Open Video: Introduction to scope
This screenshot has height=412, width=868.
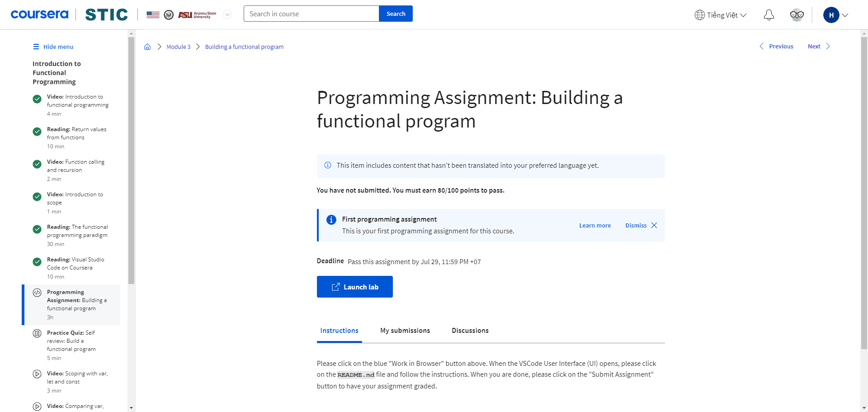pyautogui.click(x=72, y=203)
